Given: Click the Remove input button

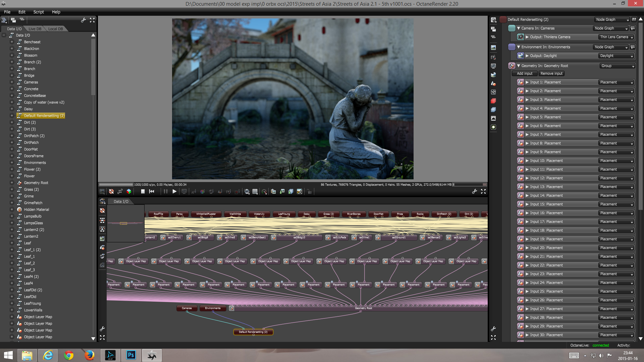Looking at the screenshot, I should coord(551,74).
